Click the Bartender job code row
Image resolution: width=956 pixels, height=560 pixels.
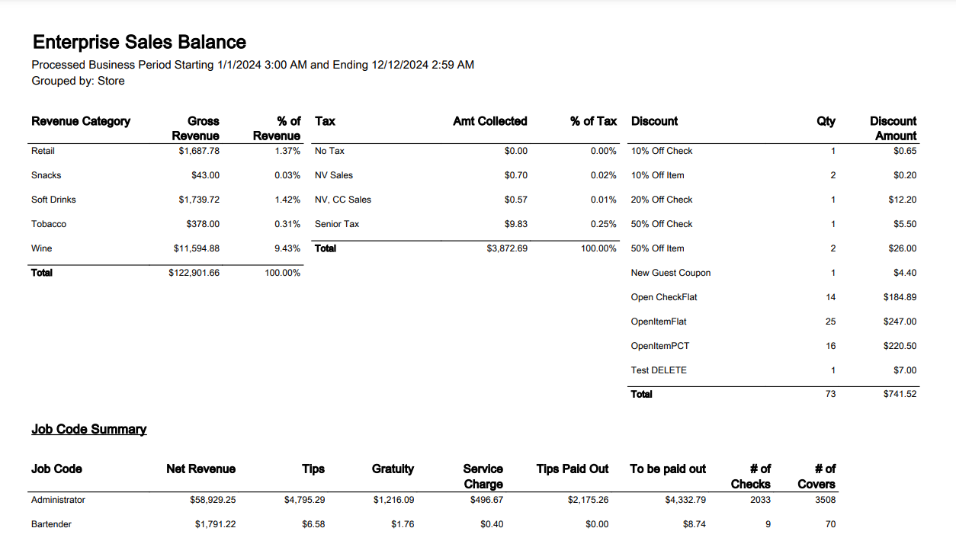pyautogui.click(x=51, y=524)
